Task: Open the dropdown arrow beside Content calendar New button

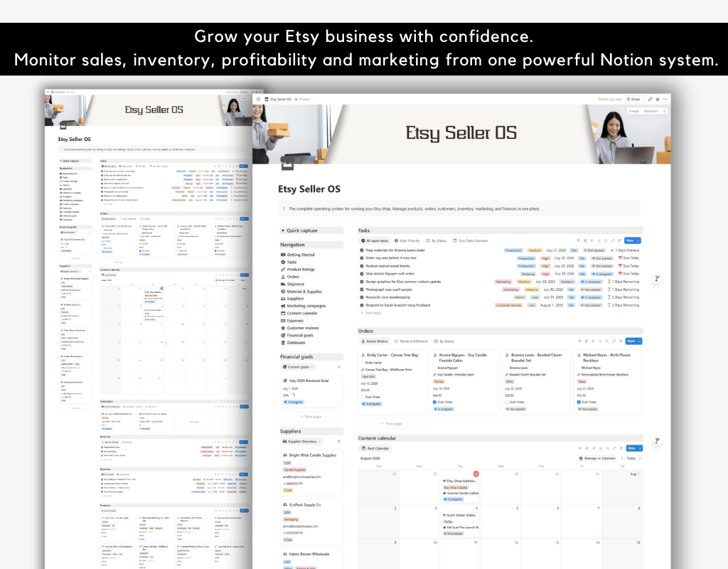Action: [x=640, y=448]
